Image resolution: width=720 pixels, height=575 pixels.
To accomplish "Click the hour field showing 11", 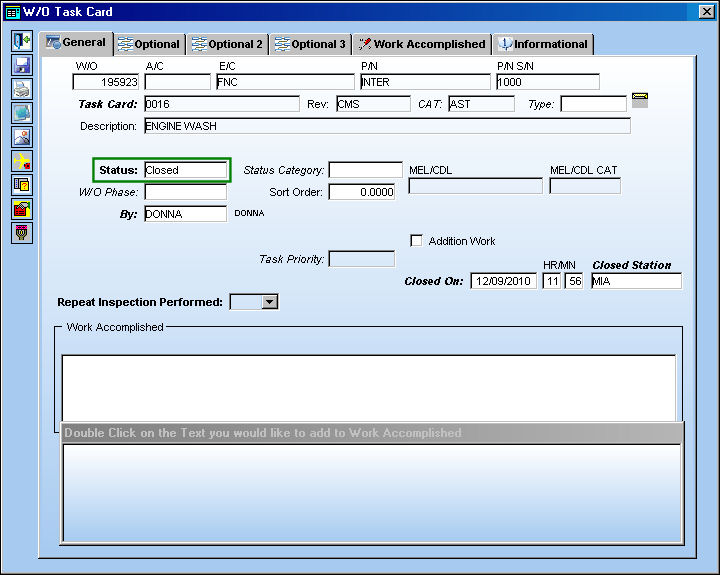I will [x=552, y=281].
